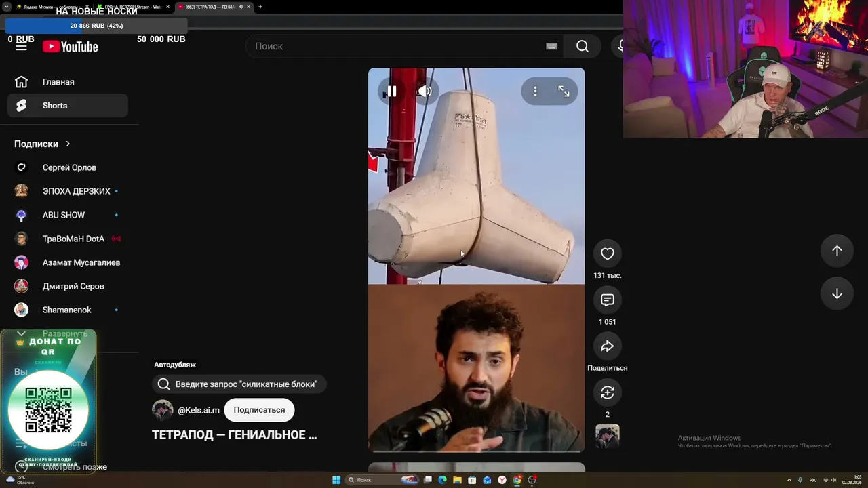Go to the YouTube logo home link
The height and width of the screenshot is (488, 868).
(x=71, y=46)
